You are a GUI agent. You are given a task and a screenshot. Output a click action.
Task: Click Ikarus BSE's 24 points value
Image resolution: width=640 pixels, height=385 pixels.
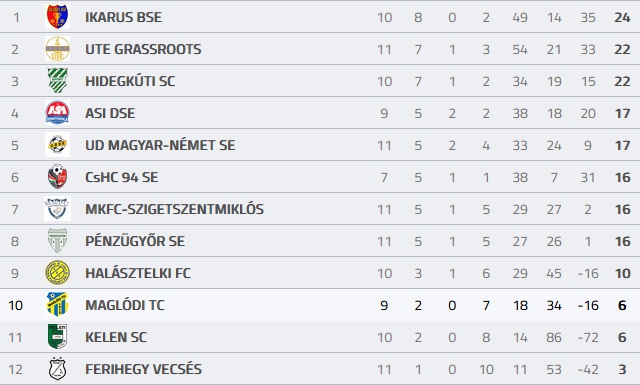(622, 18)
